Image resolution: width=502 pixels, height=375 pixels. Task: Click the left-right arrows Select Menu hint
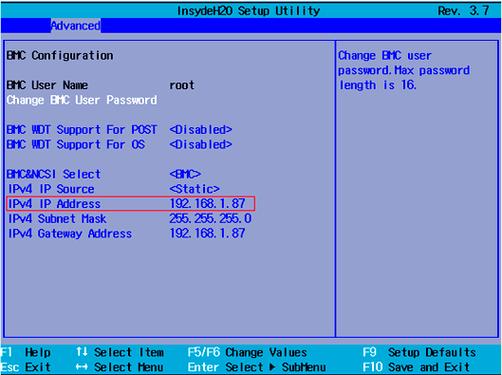[120, 367]
